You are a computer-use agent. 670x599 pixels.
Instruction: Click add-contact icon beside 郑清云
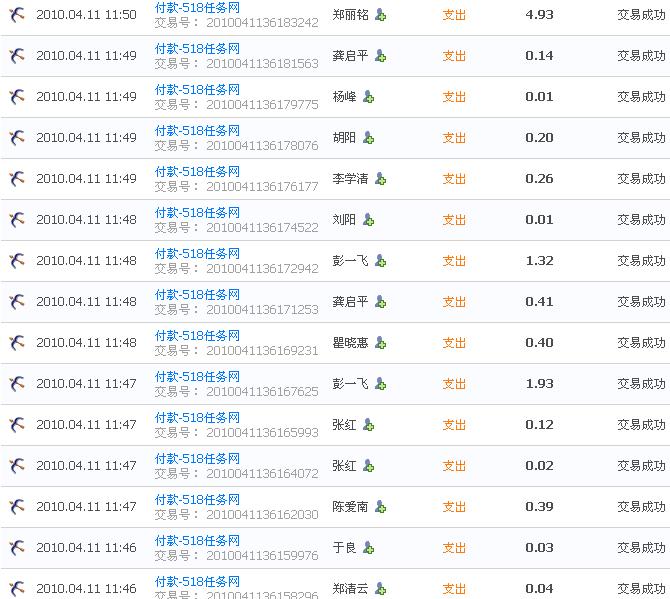pyautogui.click(x=381, y=589)
